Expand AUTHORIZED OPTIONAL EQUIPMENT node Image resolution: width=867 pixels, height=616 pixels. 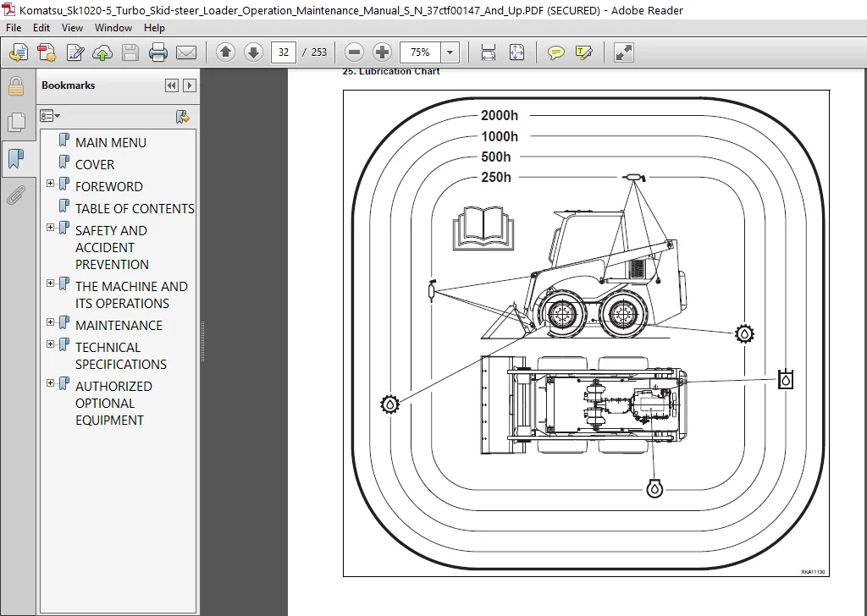50,382
